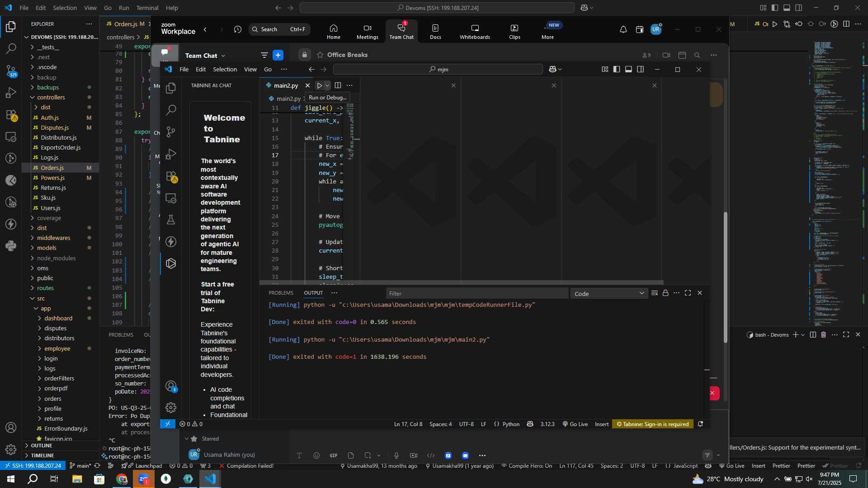Open Python icon in outer VS Code activity bar

click(11, 246)
